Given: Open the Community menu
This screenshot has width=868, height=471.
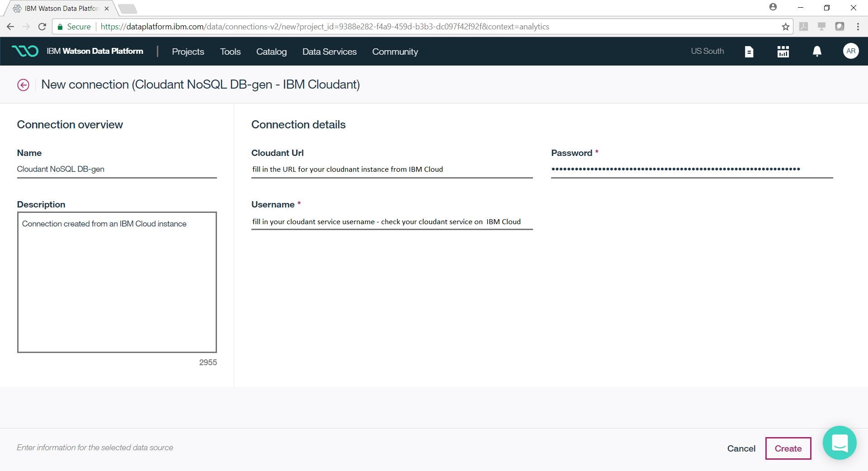Looking at the screenshot, I should click(x=395, y=52).
